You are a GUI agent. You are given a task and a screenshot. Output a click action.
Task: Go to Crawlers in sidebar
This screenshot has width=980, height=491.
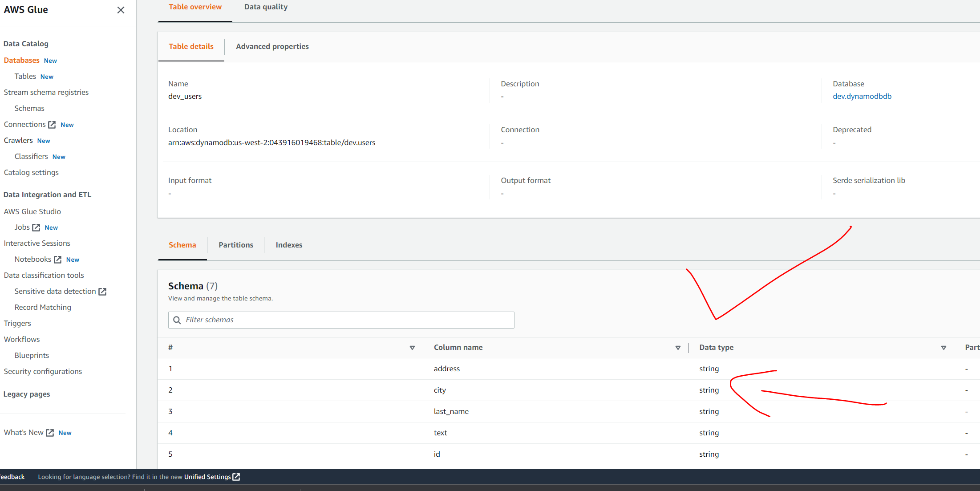pyautogui.click(x=18, y=140)
